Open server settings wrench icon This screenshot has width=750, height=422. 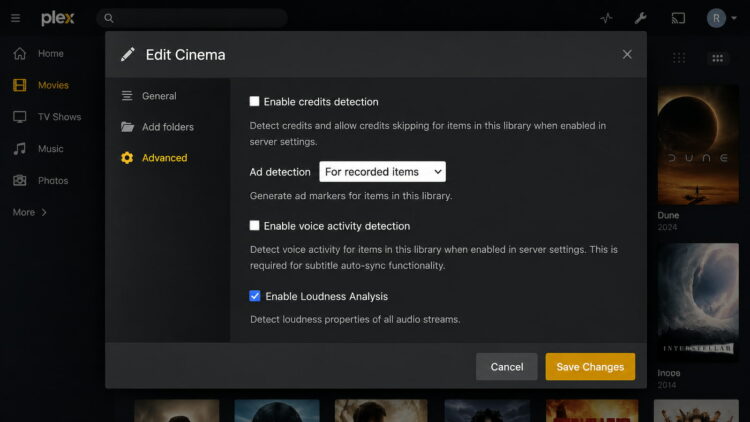tap(640, 18)
